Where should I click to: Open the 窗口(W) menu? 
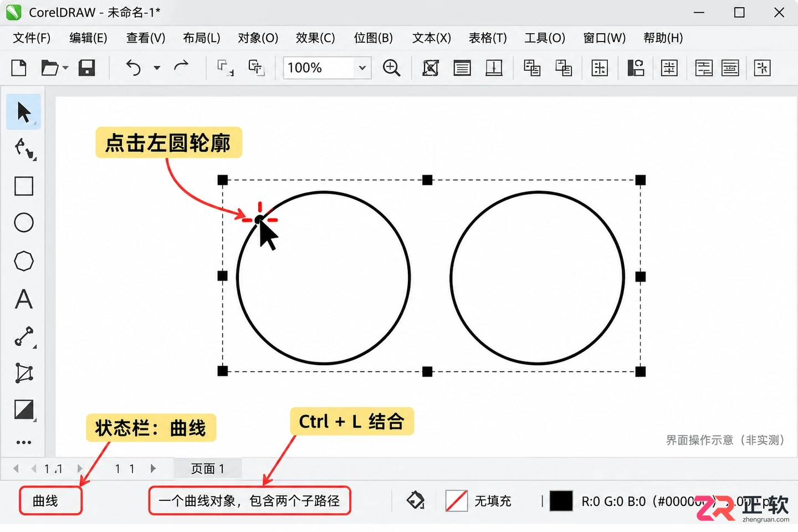tap(604, 38)
